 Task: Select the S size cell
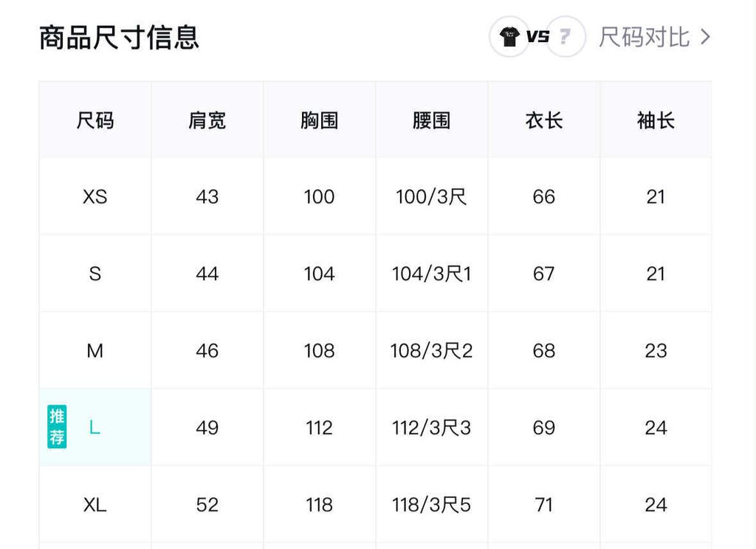pos(95,274)
